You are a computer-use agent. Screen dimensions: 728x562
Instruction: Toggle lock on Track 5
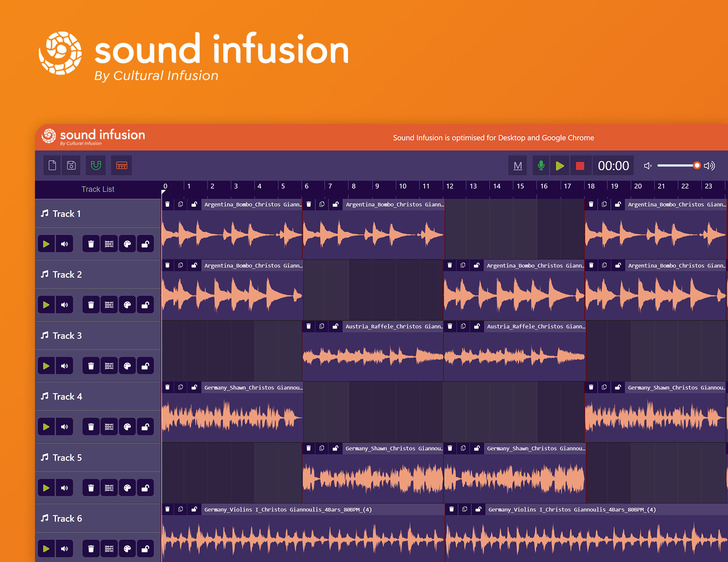tap(145, 488)
